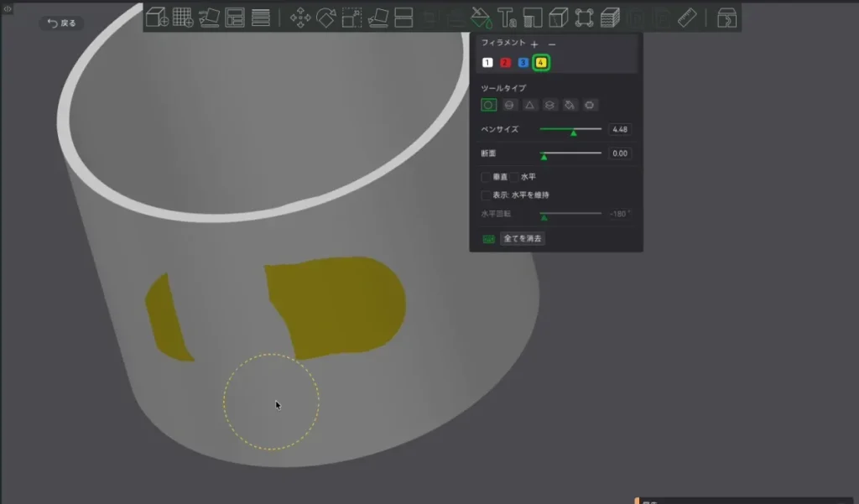Enable the 垂直 checkbox
This screenshot has width=859, height=504.
point(486,177)
